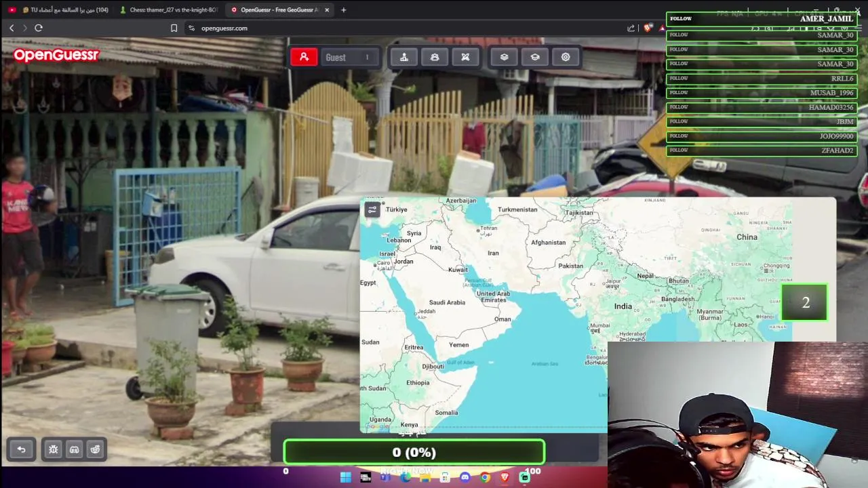Image resolution: width=868 pixels, height=488 pixels.
Task: Click the red add friend icon
Action: click(x=304, y=57)
